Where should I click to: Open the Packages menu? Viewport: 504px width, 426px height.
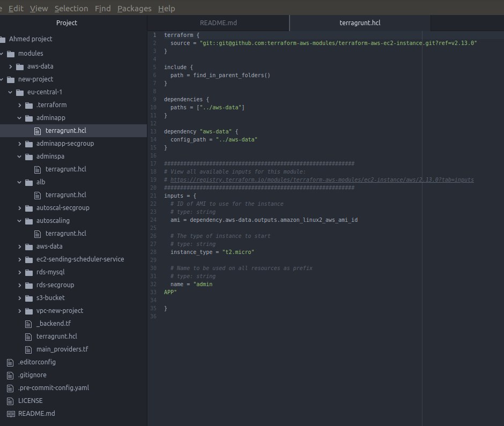[x=135, y=9]
